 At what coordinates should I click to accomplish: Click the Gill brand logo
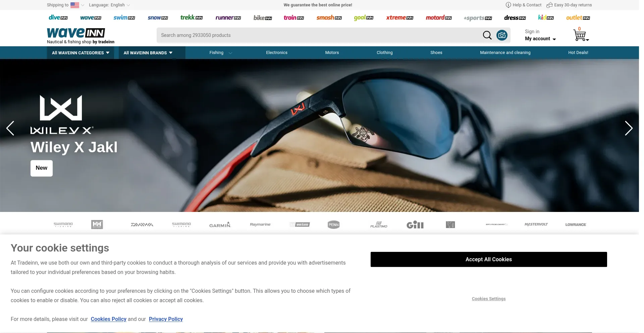(415, 225)
